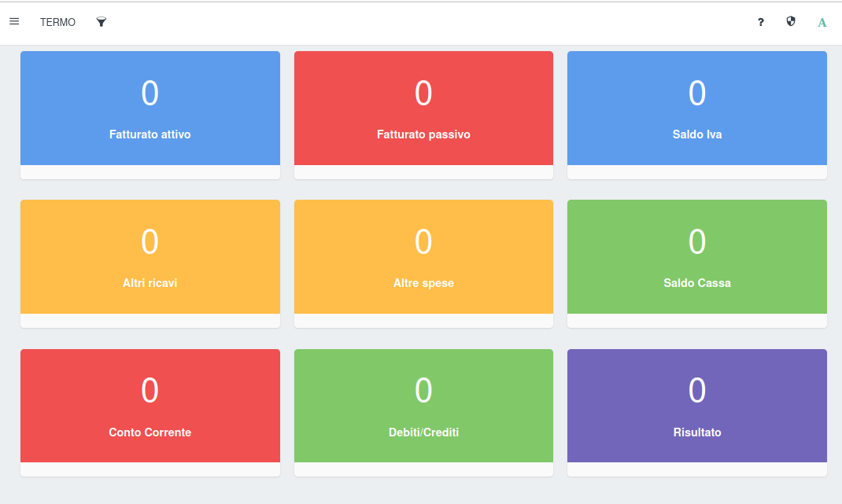Screen dimensions: 842x504
Task: Open the Fatturato passivo red card
Action: [423, 109]
